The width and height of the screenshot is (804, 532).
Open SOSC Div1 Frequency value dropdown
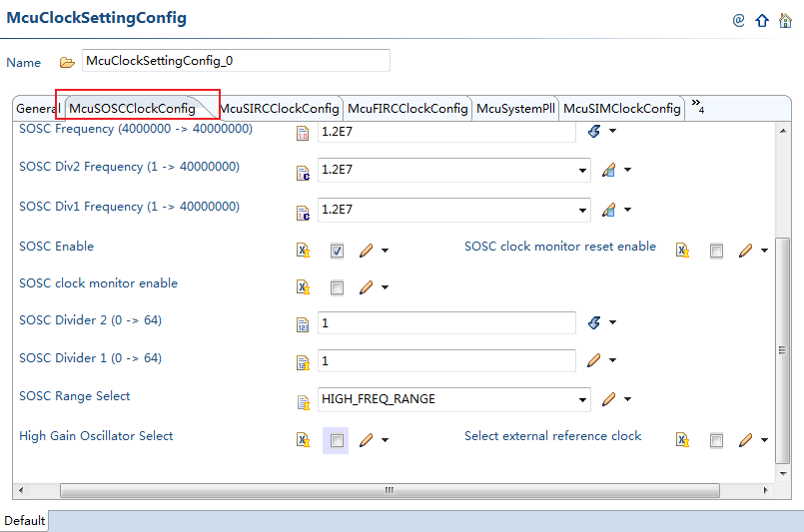(x=582, y=211)
